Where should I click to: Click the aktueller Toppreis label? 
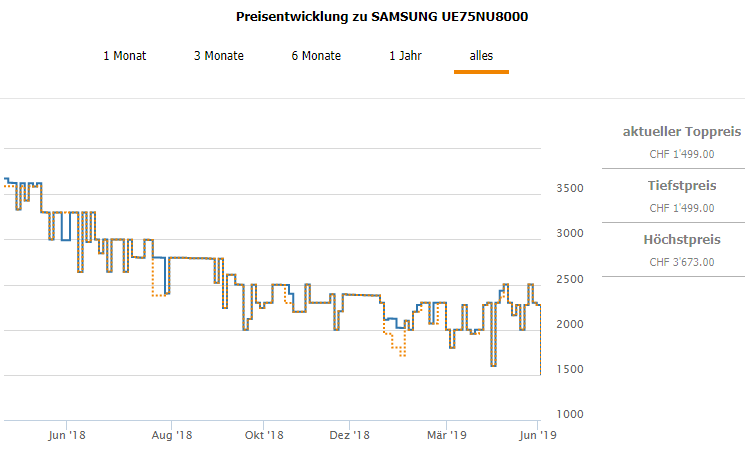coord(681,132)
